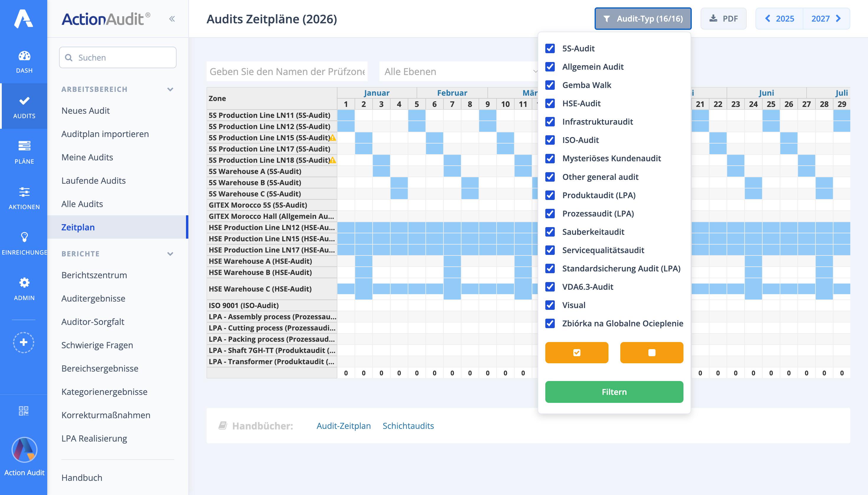Click the dashed circle plus icon
Image resolution: width=868 pixels, height=495 pixels.
tap(23, 342)
